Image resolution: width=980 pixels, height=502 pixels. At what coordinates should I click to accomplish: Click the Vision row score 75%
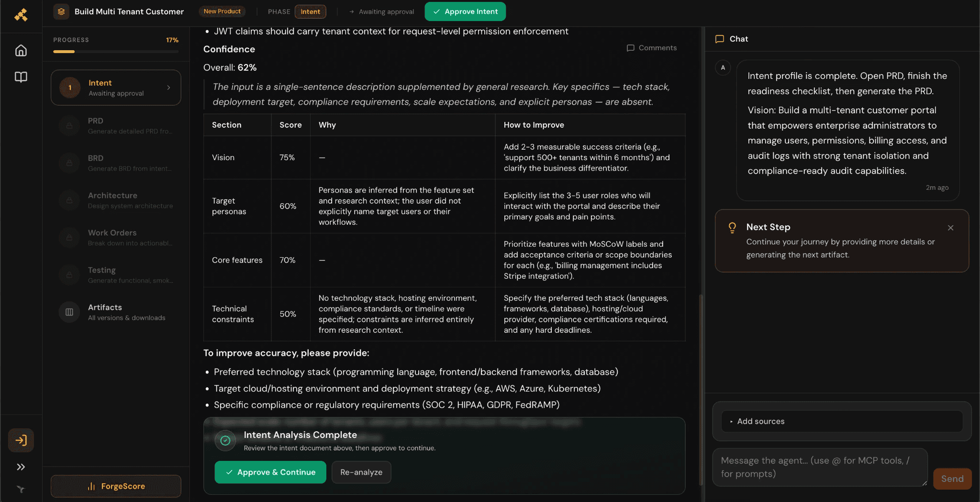287,158
